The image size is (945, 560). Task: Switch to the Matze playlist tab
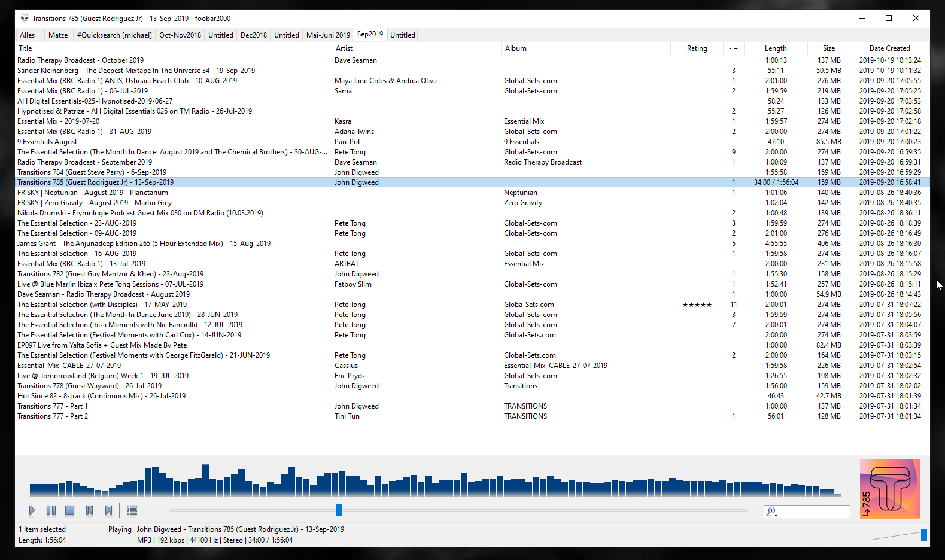click(58, 35)
